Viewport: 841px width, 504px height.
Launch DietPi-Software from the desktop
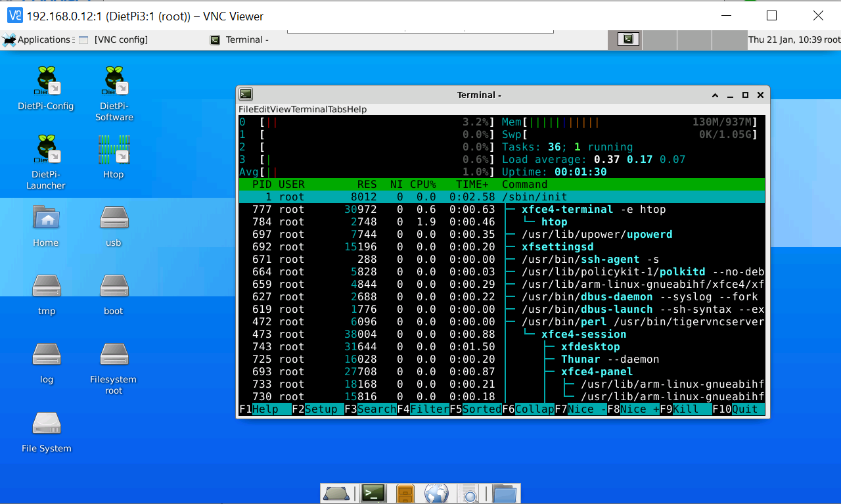pos(114,81)
